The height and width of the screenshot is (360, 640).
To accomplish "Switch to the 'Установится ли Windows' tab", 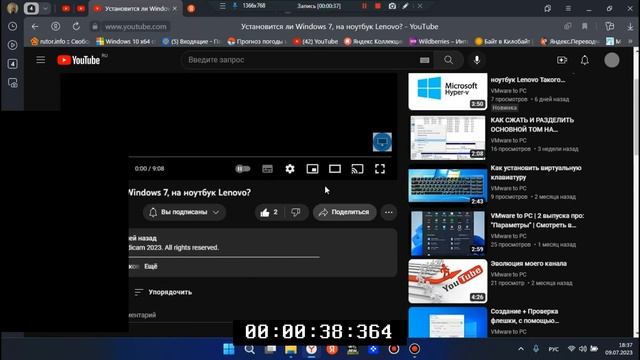I will click(x=136, y=9).
